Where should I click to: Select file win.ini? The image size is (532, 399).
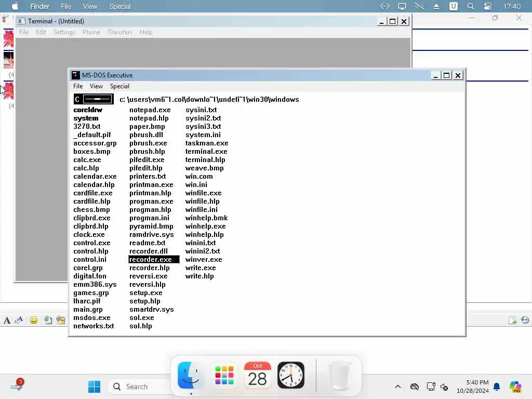point(196,185)
